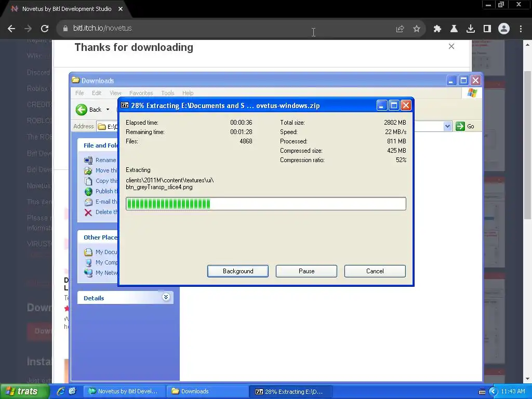
Task: Click the 11:43 AM clock
Action: click(x=513, y=391)
